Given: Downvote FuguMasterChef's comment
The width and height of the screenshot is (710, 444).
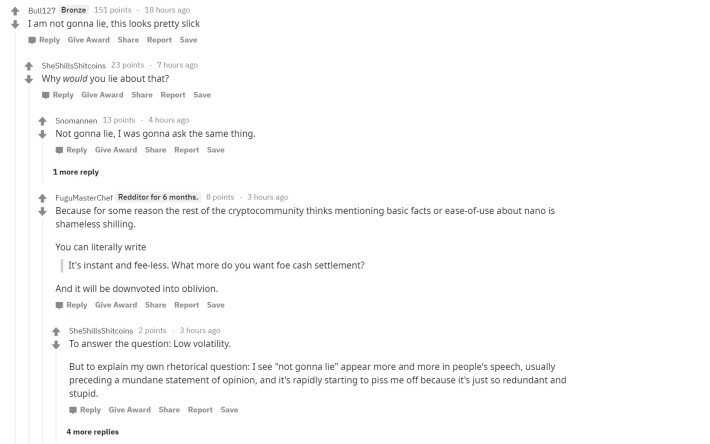Looking at the screenshot, I should point(42,211).
